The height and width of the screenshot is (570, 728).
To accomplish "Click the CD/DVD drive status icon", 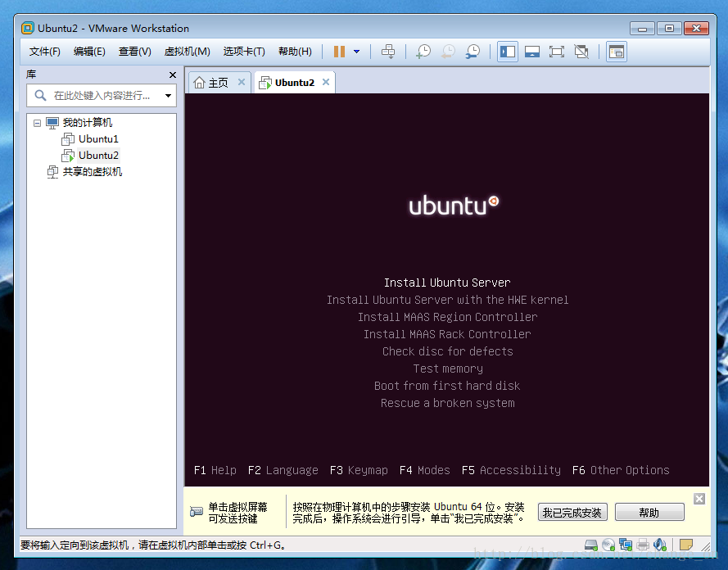I will coord(608,545).
